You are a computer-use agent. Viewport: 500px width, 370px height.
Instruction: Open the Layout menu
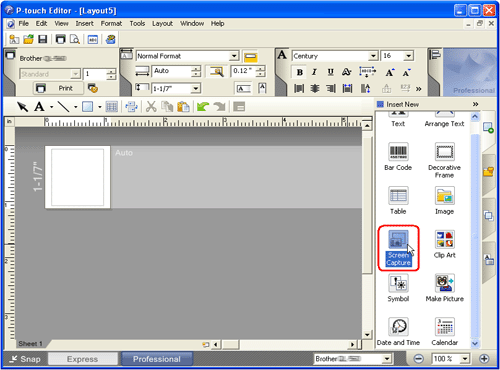pyautogui.click(x=162, y=24)
